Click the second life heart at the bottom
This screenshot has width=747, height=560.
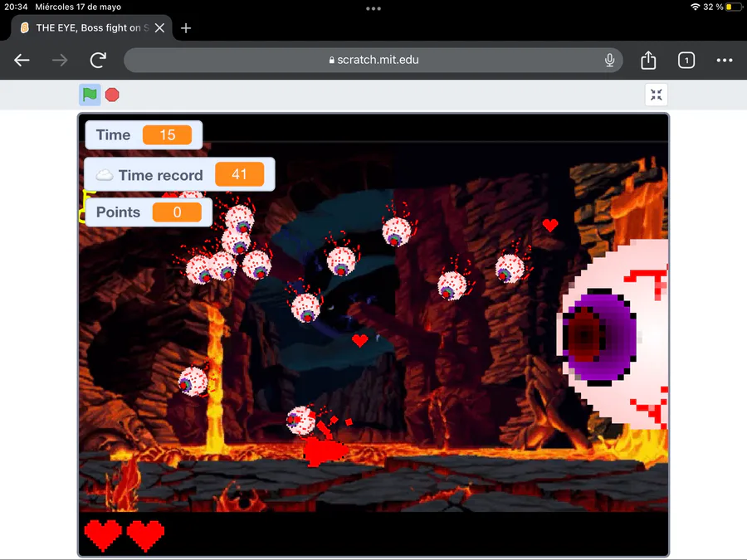coord(146,535)
